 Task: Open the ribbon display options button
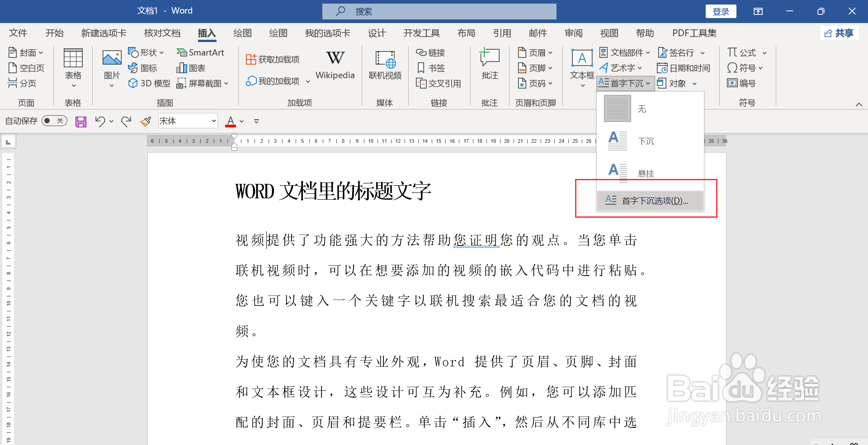pos(758,11)
